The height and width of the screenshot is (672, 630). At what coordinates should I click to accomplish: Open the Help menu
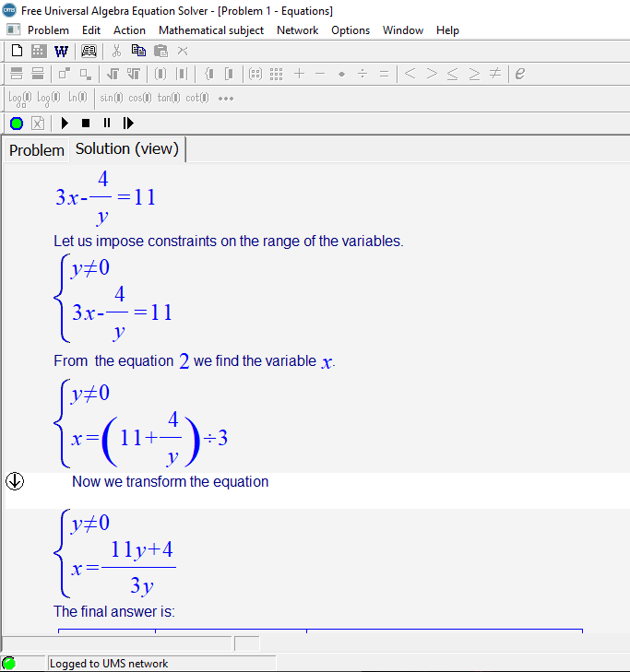click(447, 30)
